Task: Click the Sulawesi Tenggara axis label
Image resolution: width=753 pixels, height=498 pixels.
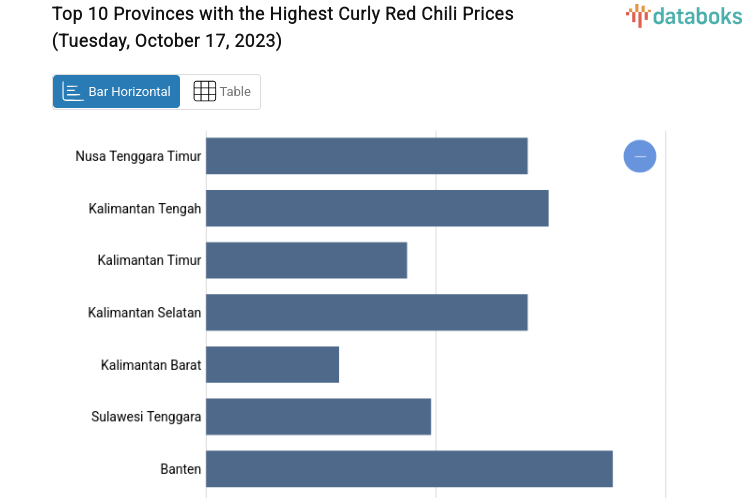Action: pyautogui.click(x=146, y=416)
